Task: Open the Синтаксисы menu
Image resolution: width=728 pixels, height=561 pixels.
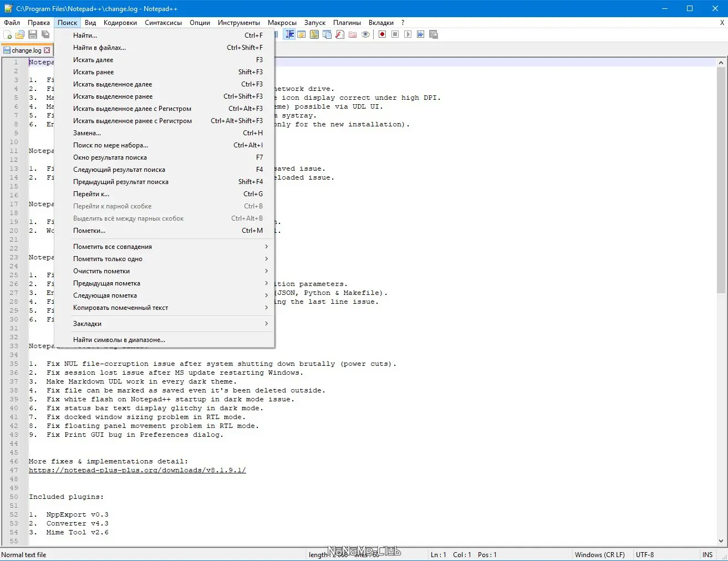Action: (x=164, y=23)
